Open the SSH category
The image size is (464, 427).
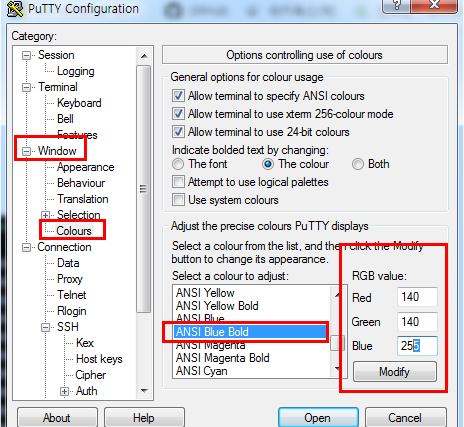tap(68, 327)
